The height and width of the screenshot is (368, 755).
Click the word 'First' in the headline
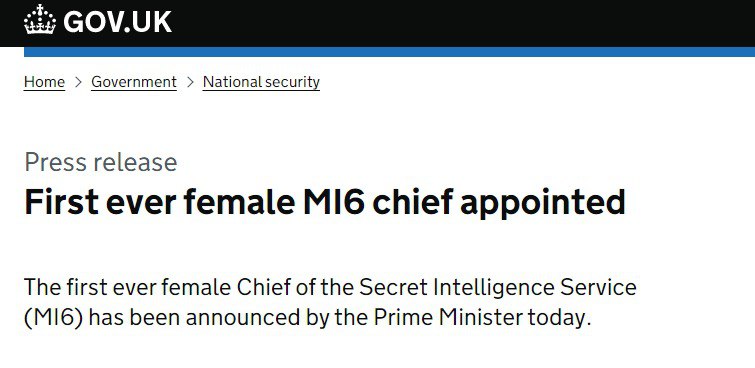61,201
